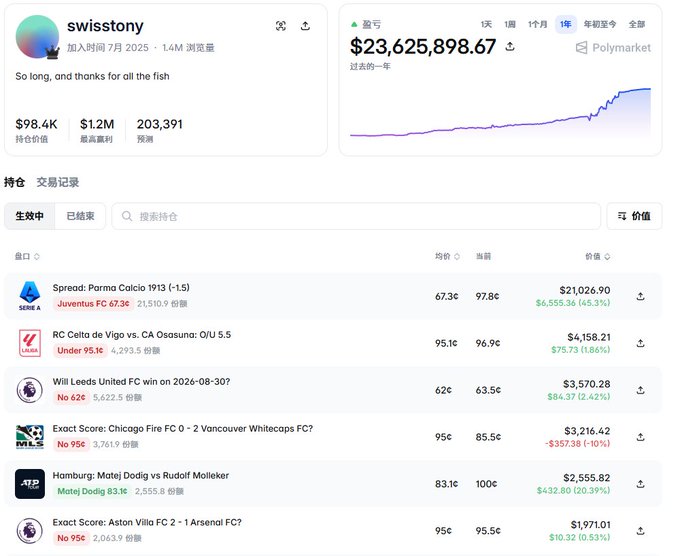This screenshot has width=680, height=556.
Task: Sort by the 价值 column header
Action: coord(598,256)
